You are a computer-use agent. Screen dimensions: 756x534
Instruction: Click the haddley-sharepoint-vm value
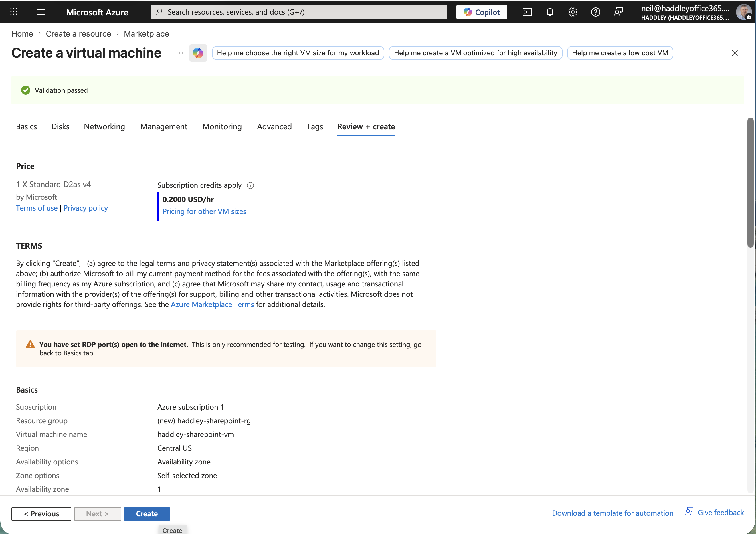(x=196, y=434)
